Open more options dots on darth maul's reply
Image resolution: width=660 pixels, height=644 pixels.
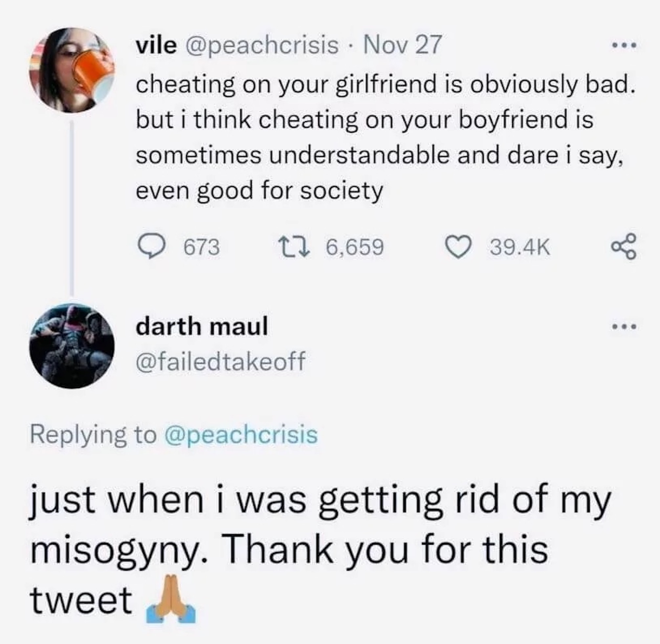pos(624,327)
